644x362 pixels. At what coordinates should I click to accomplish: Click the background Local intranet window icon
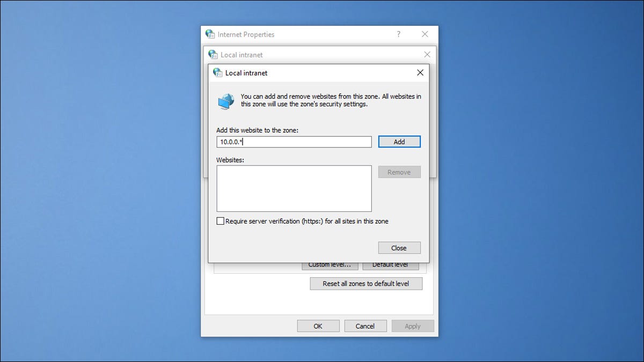point(213,55)
